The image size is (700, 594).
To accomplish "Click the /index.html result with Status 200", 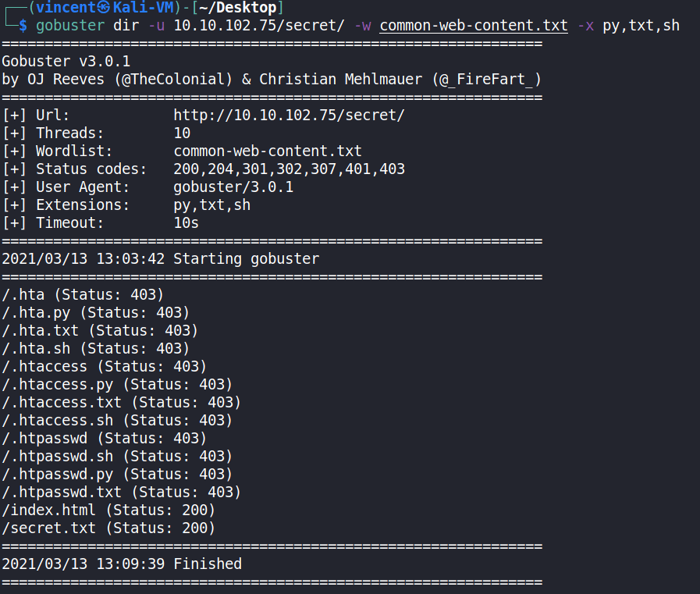I will coord(108,510).
